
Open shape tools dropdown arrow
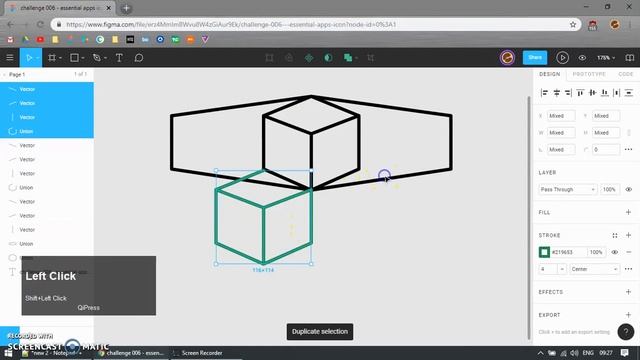(83, 58)
